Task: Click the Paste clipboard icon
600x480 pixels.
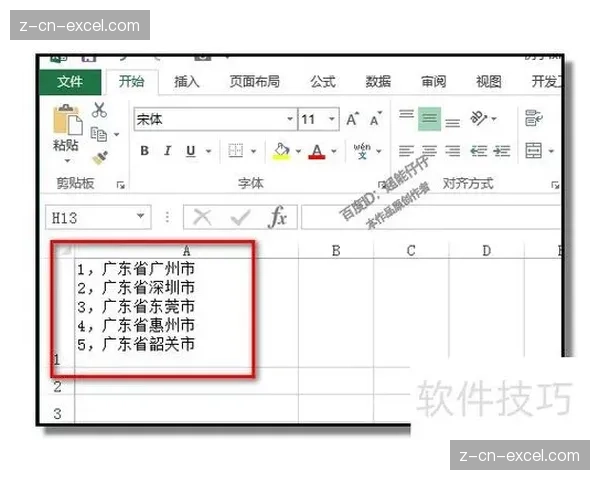Action: point(67,119)
